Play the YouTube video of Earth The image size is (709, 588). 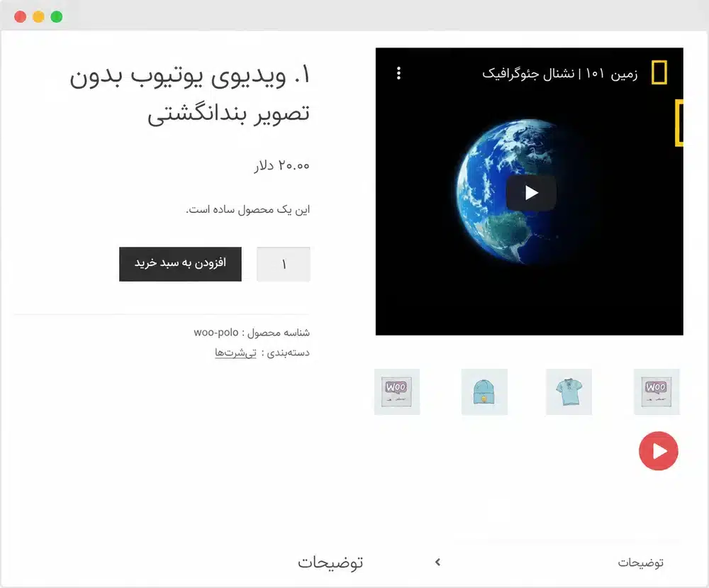(x=531, y=193)
